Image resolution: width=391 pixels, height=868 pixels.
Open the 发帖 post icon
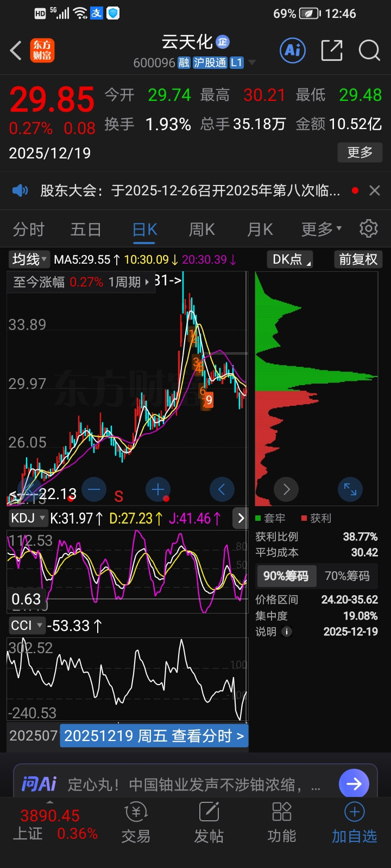(x=209, y=822)
